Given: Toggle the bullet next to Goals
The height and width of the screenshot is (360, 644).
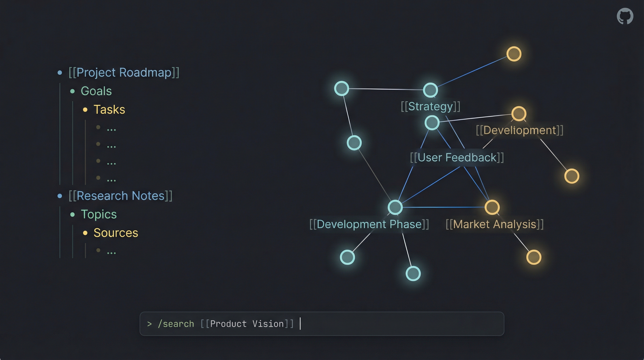Looking at the screenshot, I should click(73, 91).
